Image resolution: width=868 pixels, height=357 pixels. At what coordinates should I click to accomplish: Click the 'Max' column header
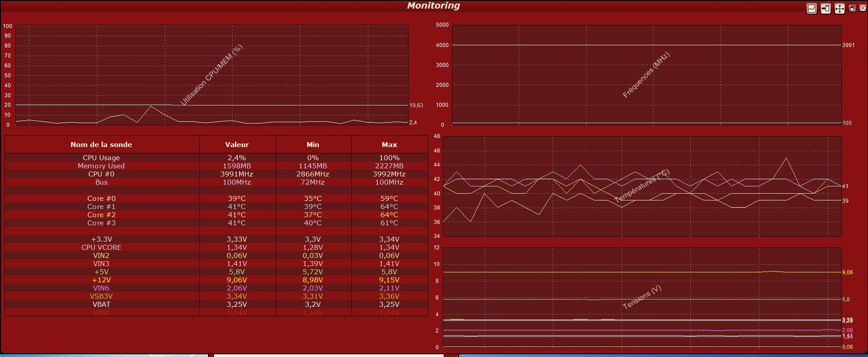click(x=389, y=145)
